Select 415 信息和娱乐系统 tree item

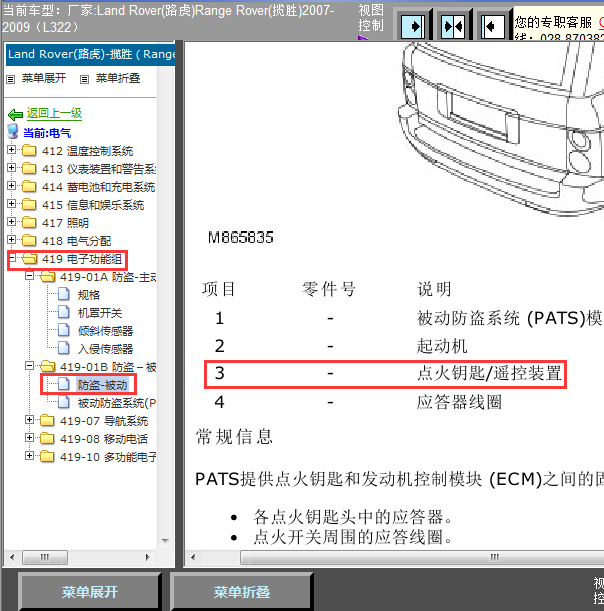(93, 205)
